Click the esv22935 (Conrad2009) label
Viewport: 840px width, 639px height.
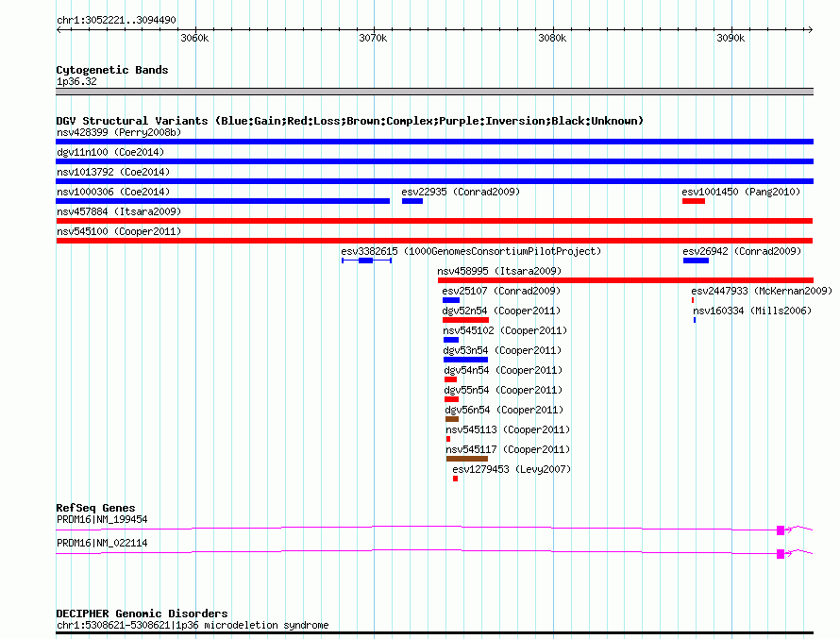461,192
